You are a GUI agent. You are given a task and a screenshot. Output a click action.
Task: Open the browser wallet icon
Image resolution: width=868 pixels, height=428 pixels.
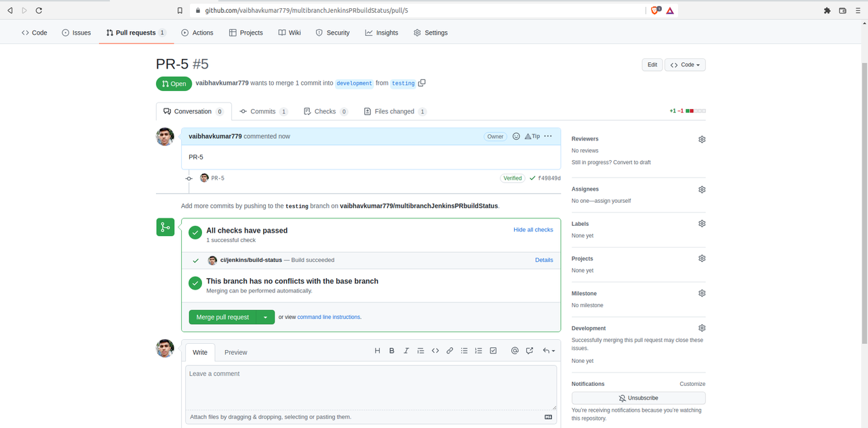pyautogui.click(x=843, y=10)
